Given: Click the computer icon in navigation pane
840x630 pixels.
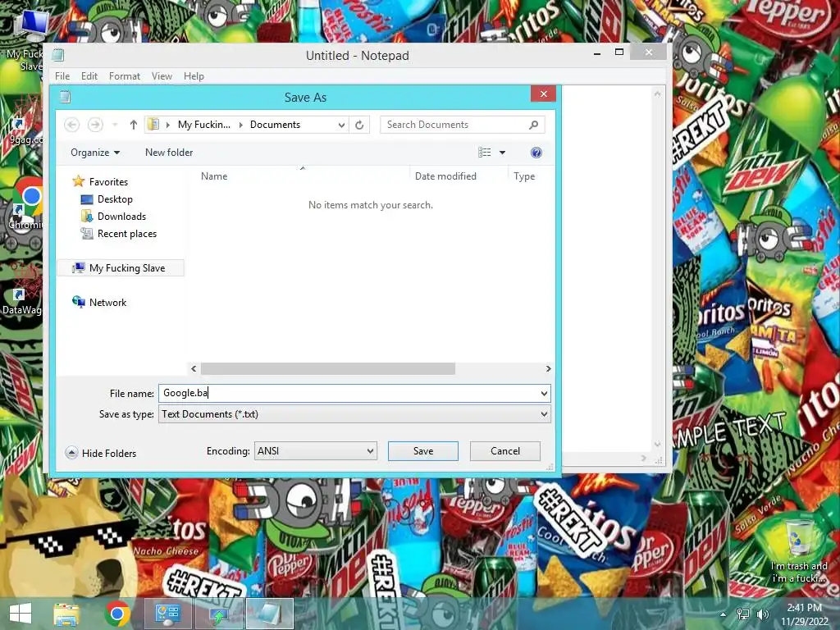Looking at the screenshot, I should pyautogui.click(x=78, y=268).
